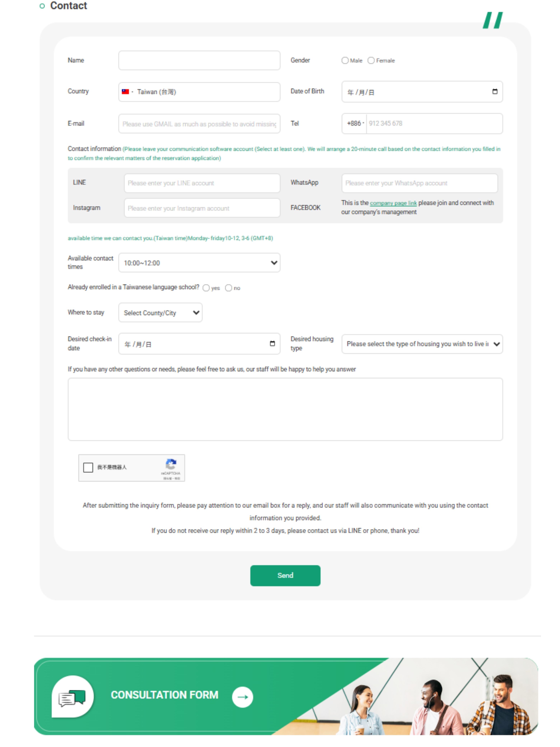
Task: Click the Desired check-in date calendar icon
Action: [x=272, y=344]
